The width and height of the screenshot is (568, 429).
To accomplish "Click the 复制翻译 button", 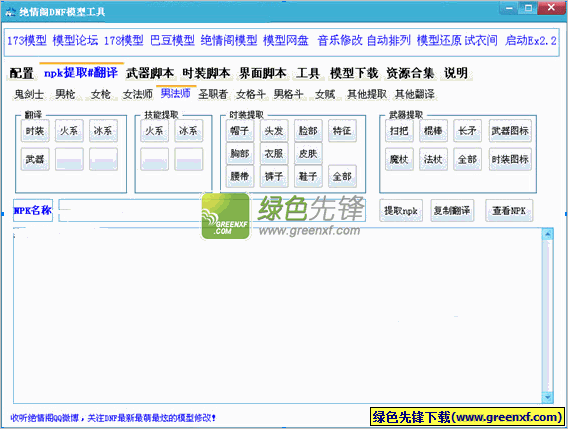I will pos(452,211).
